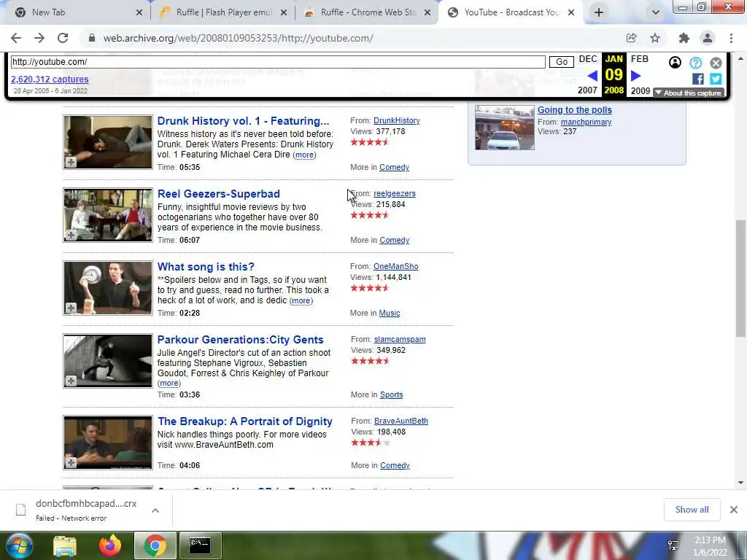Open What song is this? video title
The width and height of the screenshot is (747, 560).
[x=206, y=267]
